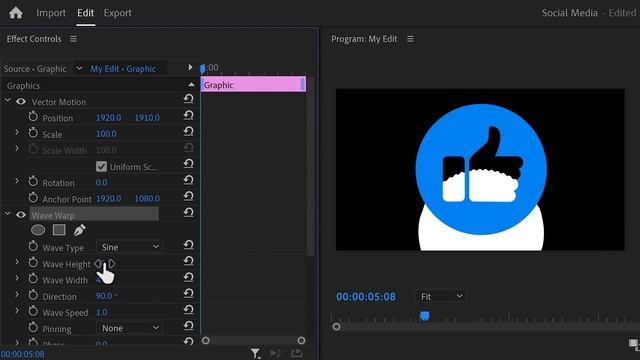Edit the Position X value 1920.0
The image size is (640, 360).
pyautogui.click(x=108, y=118)
